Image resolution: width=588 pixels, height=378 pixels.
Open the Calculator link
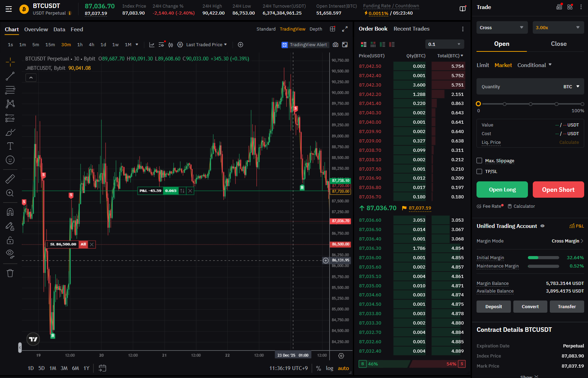[x=521, y=206]
